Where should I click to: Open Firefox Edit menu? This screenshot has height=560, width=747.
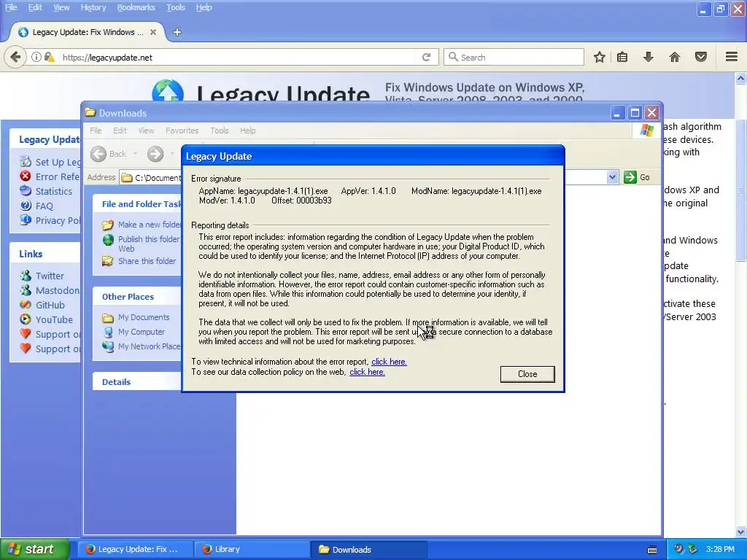click(x=35, y=7)
